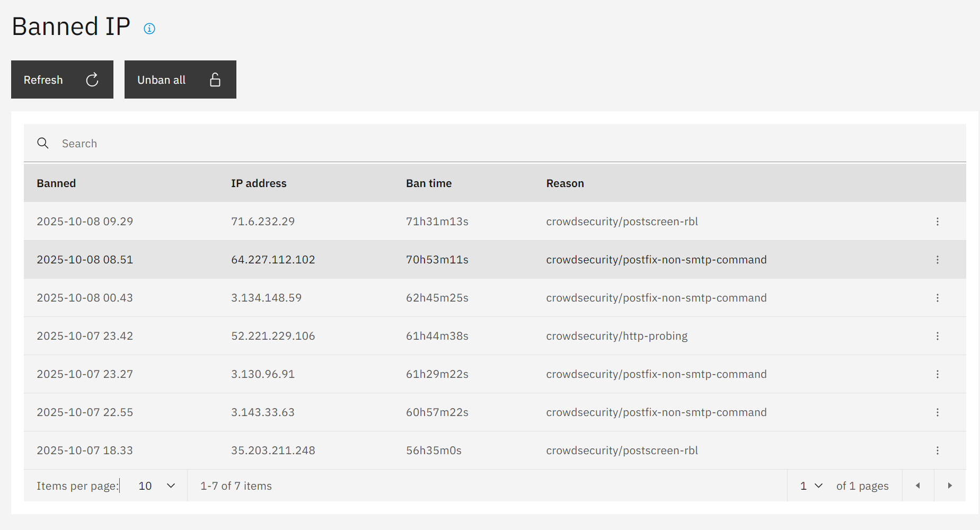This screenshot has height=530, width=980.
Task: Open the page number selector dropdown
Action: pyautogui.click(x=811, y=486)
